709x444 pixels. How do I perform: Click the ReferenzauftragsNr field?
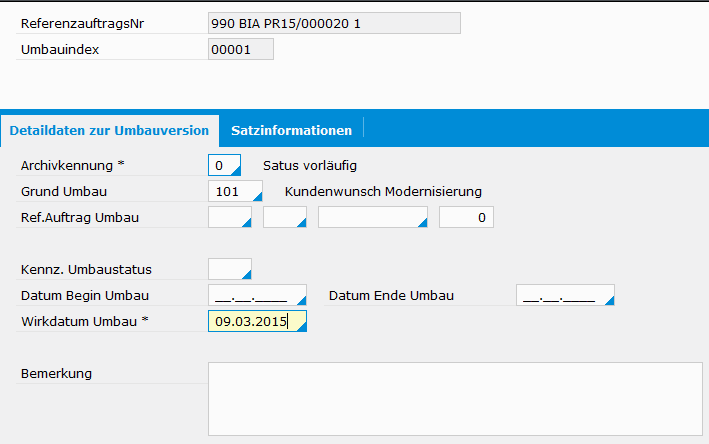point(334,23)
